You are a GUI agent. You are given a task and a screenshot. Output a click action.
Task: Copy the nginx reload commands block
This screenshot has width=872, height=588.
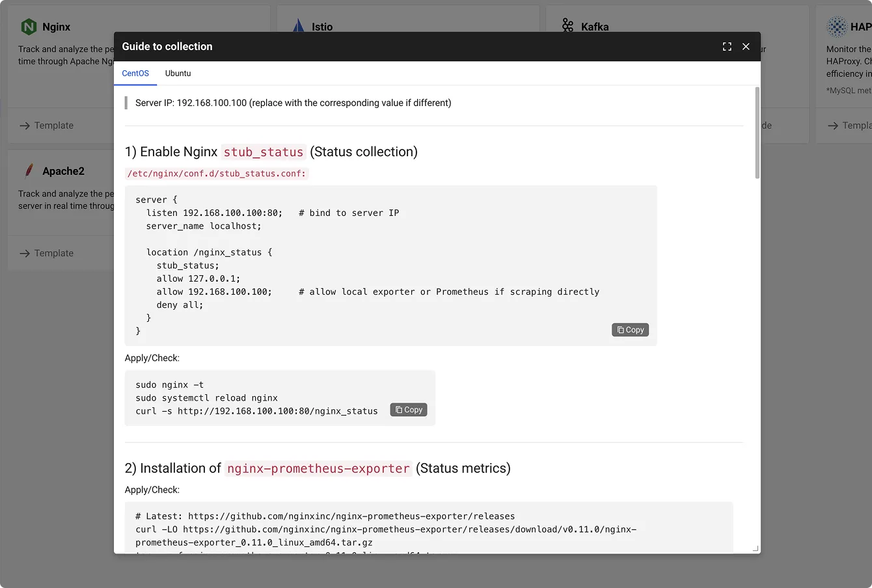point(409,410)
